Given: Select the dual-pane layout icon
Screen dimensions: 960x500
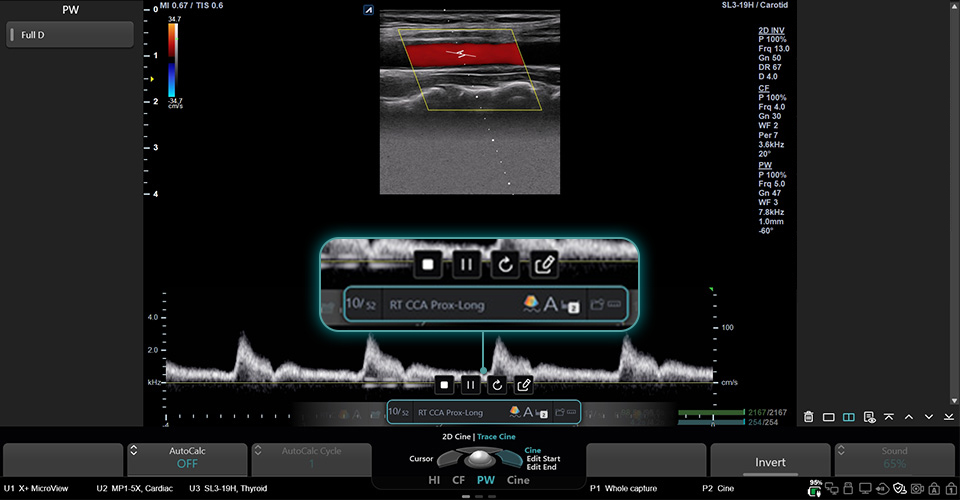Looking at the screenshot, I should tap(849, 417).
